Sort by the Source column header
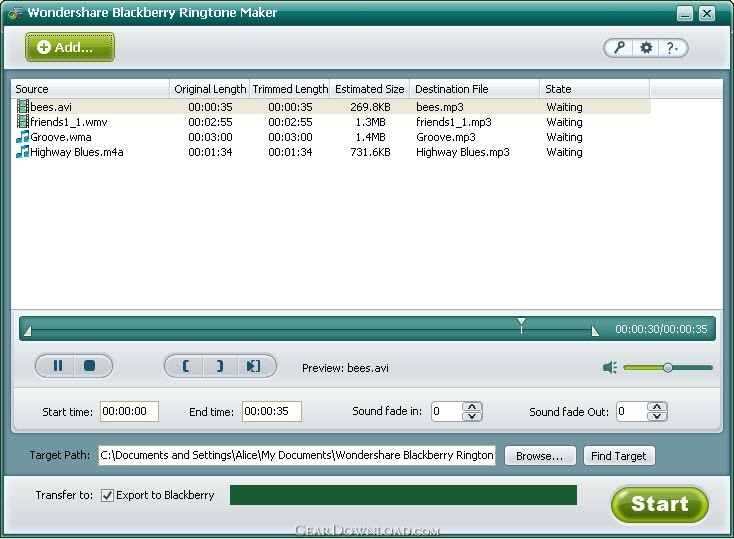The width and height of the screenshot is (734, 539). point(90,89)
